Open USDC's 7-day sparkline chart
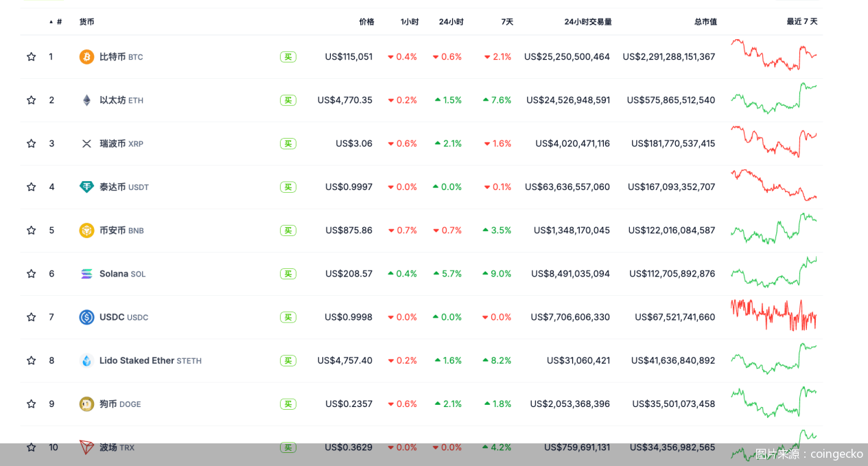The width and height of the screenshot is (868, 466). click(x=773, y=316)
